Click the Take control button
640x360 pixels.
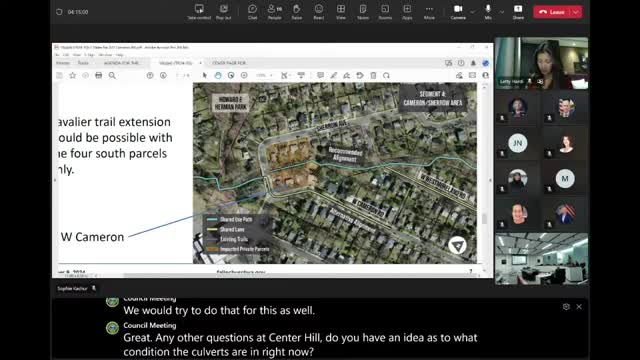199,12
